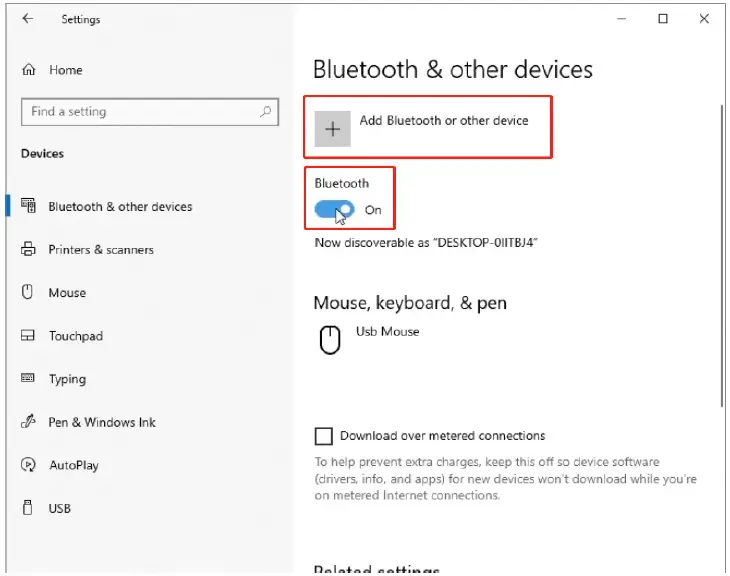Click the Mouse icon in sidebar
Viewport: 730px width, 576px height.
pos(28,292)
